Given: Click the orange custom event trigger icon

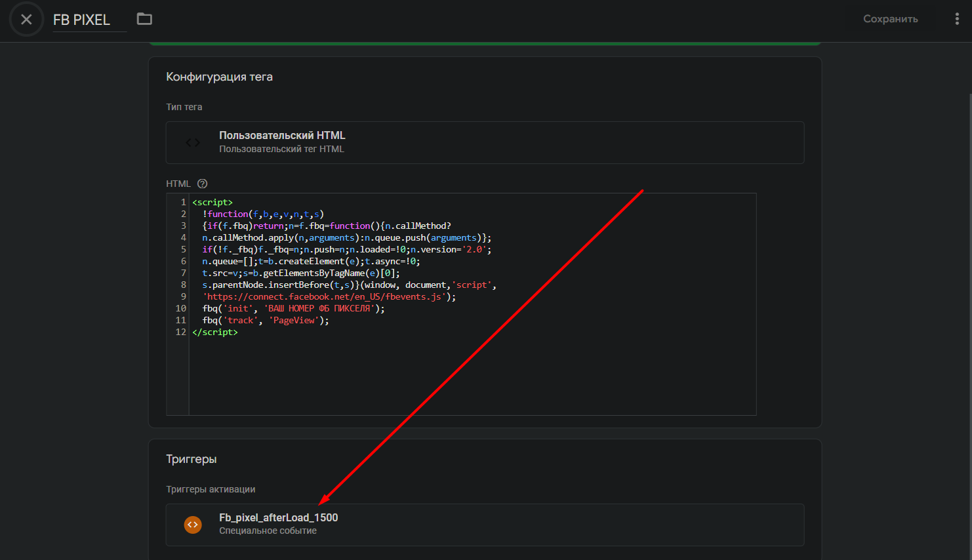Looking at the screenshot, I should (x=193, y=525).
